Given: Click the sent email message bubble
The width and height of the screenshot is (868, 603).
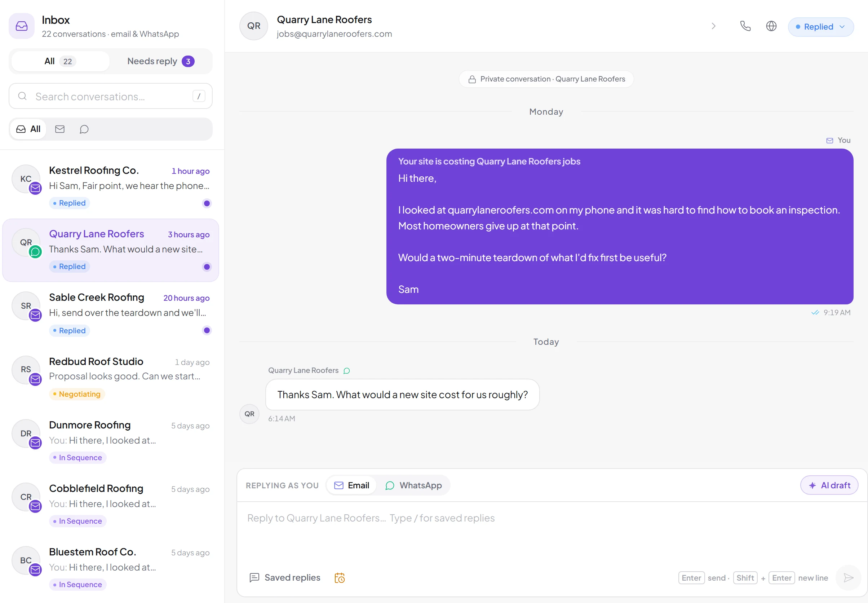Looking at the screenshot, I should click(620, 226).
